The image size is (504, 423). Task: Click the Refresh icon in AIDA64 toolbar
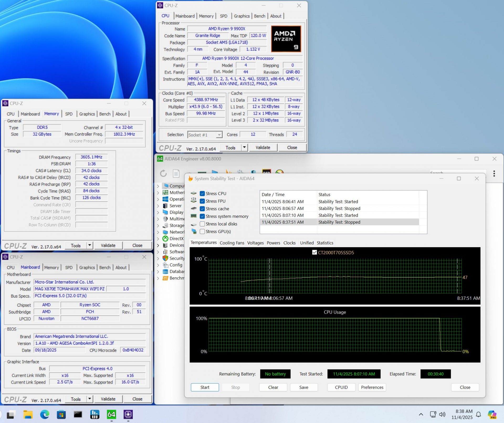click(163, 174)
